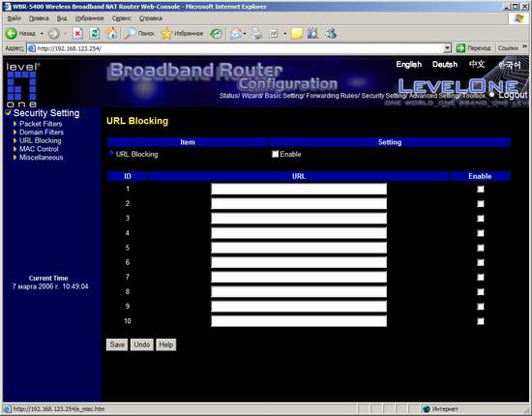
Task: Click the Logout link
Action: (x=513, y=95)
